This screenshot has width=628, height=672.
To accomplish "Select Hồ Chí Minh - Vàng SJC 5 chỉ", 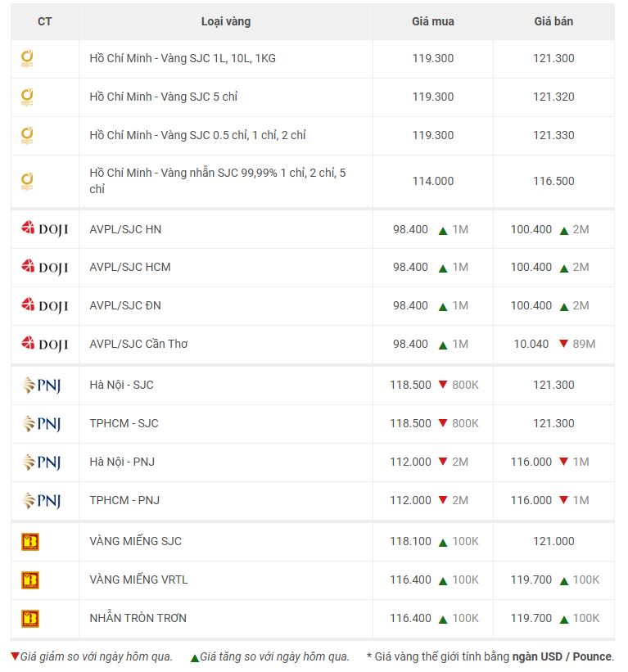I will [163, 97].
